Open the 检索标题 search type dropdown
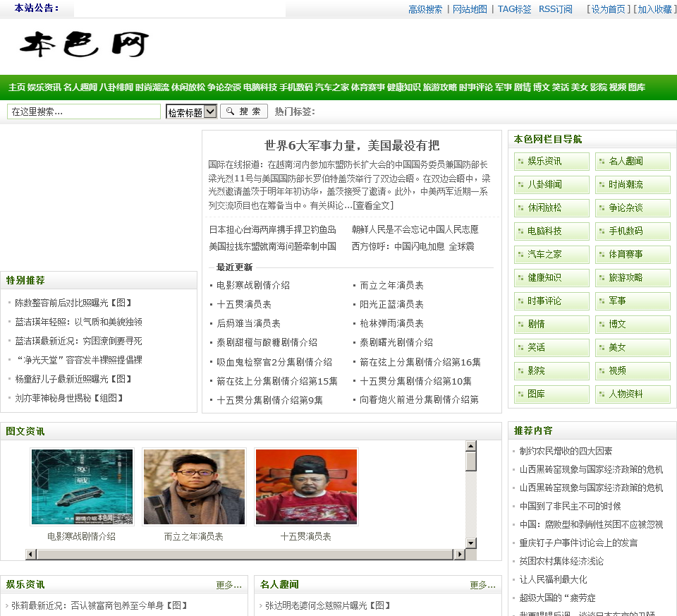 (191, 112)
